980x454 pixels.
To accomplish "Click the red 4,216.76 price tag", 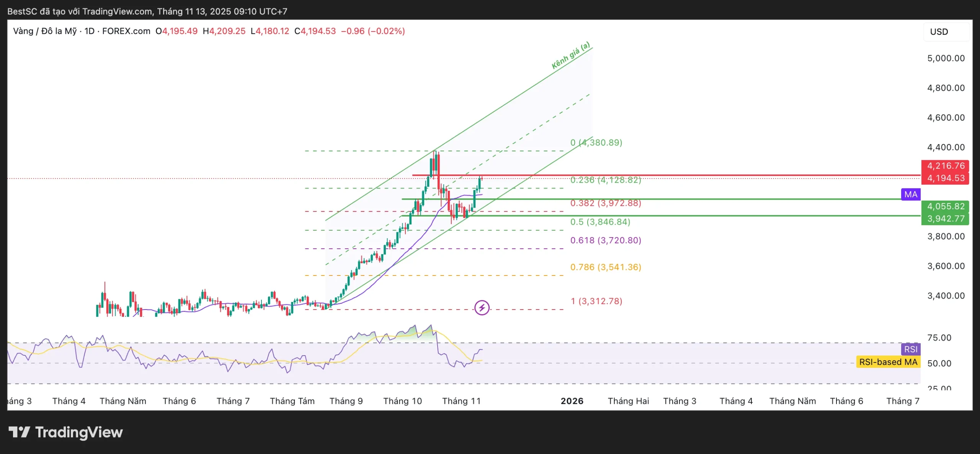I will (946, 166).
